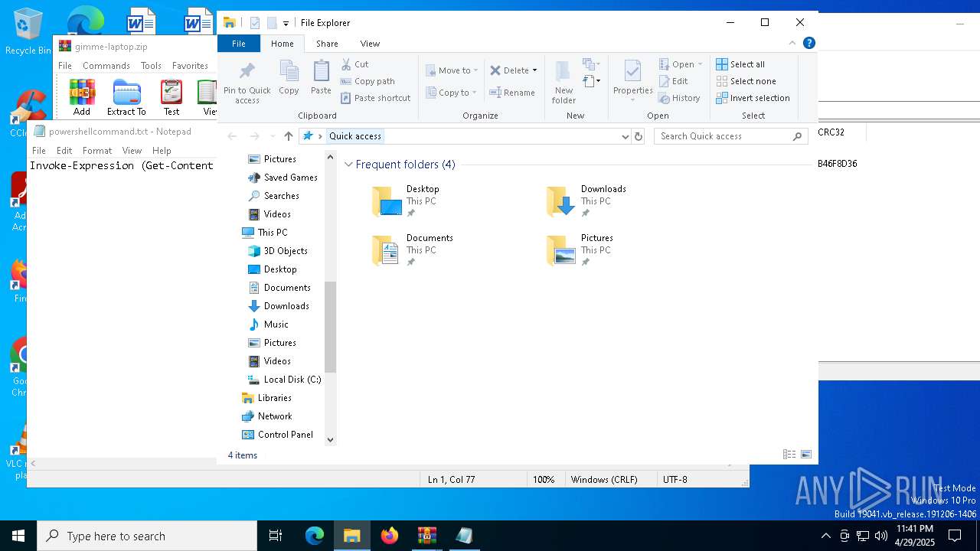Click Select none in ribbon

point(746,81)
